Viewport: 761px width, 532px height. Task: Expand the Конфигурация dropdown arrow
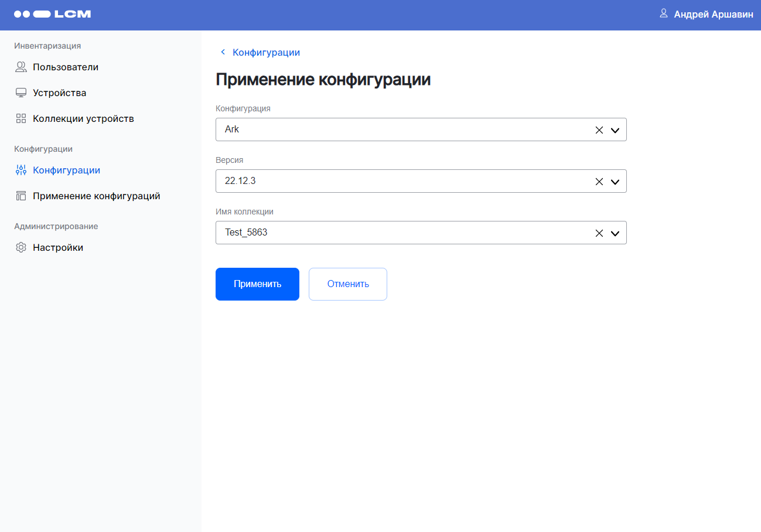coord(615,130)
